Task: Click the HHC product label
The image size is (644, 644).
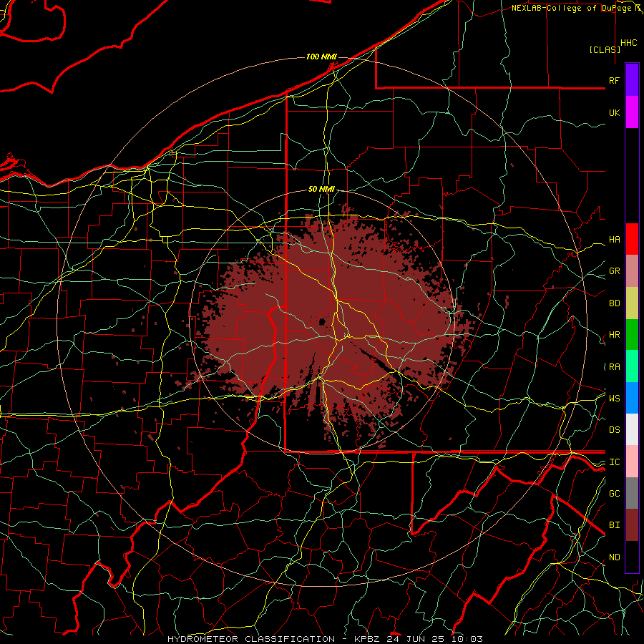Action: click(x=629, y=43)
